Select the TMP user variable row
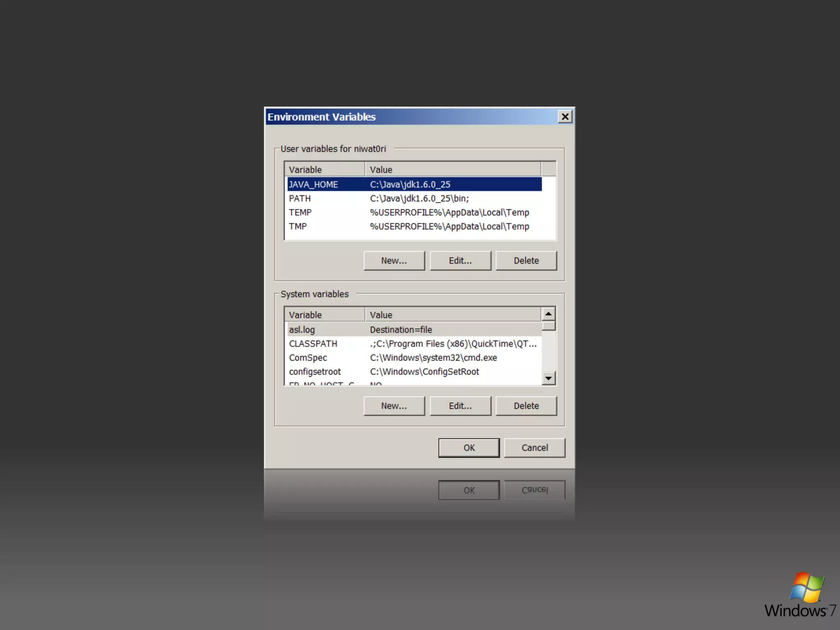The image size is (840, 630). point(298,226)
